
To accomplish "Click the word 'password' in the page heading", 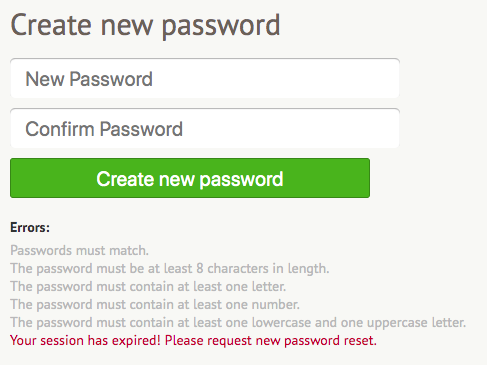I will coord(221,27).
